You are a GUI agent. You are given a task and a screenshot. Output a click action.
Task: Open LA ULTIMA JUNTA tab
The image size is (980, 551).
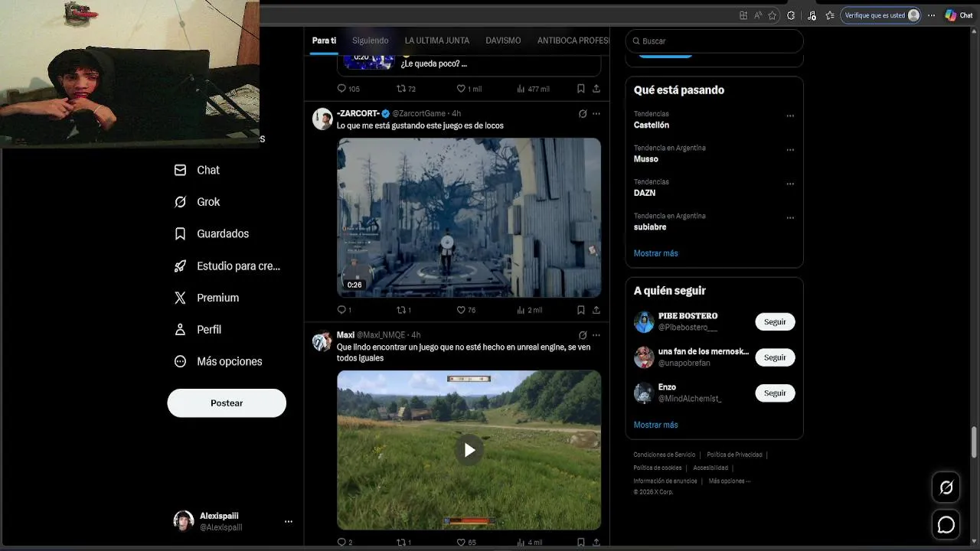437,41
